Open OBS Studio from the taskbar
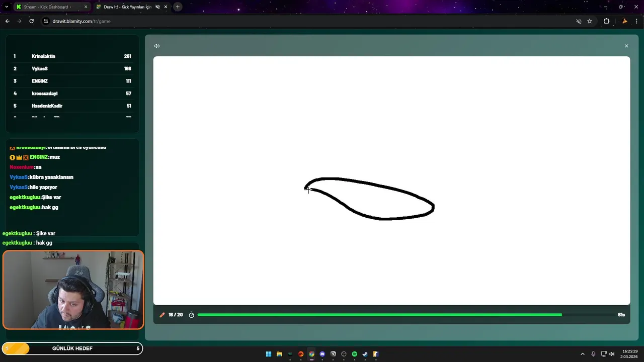 coord(344,354)
